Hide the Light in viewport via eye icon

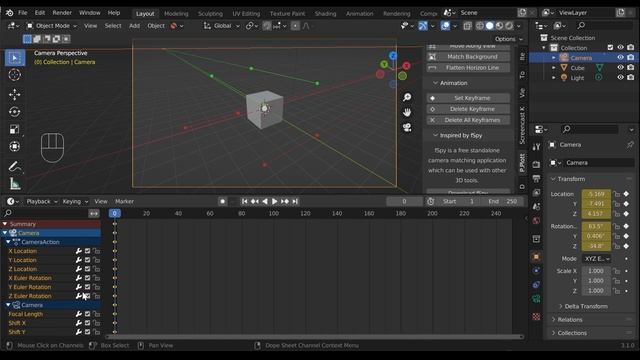tap(620, 77)
